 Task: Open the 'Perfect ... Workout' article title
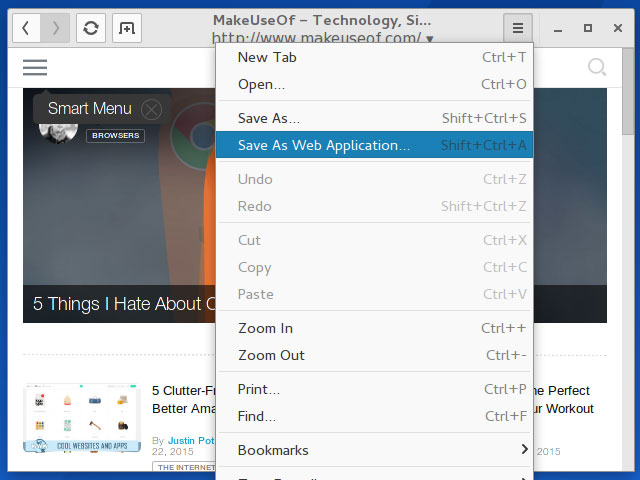click(x=564, y=400)
